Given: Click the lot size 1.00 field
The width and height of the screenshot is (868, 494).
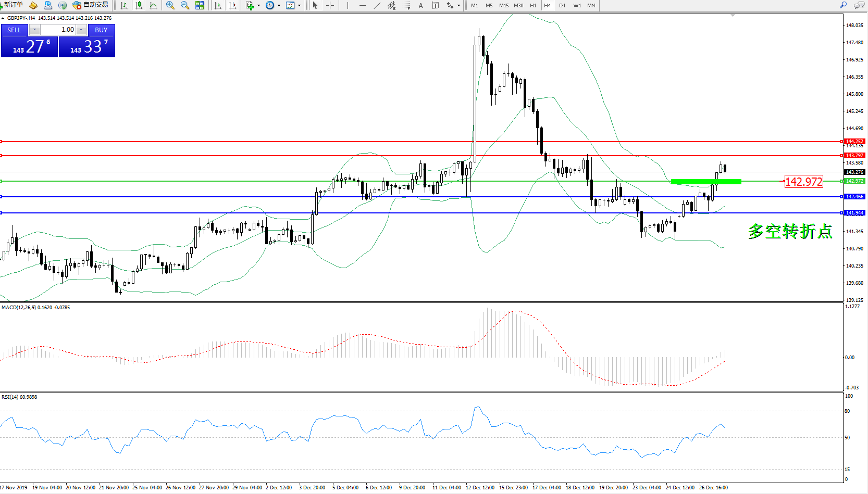Looking at the screenshot, I should pyautogui.click(x=58, y=30).
